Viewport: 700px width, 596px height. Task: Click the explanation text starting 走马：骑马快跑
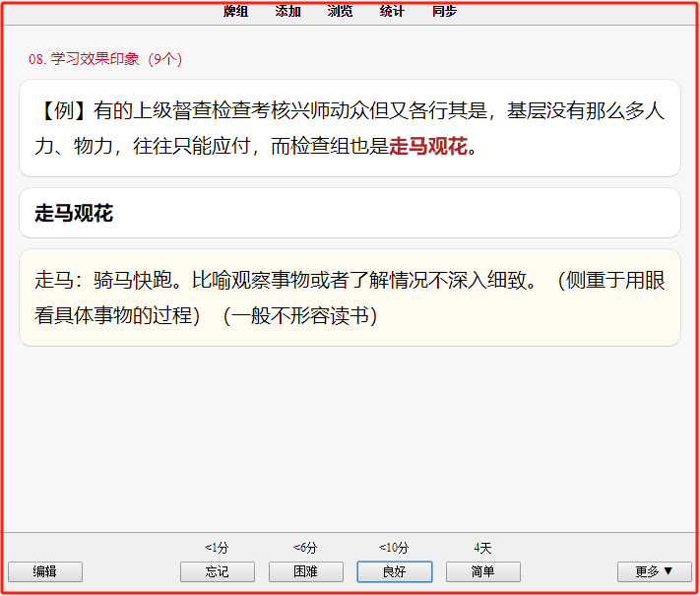(x=350, y=298)
